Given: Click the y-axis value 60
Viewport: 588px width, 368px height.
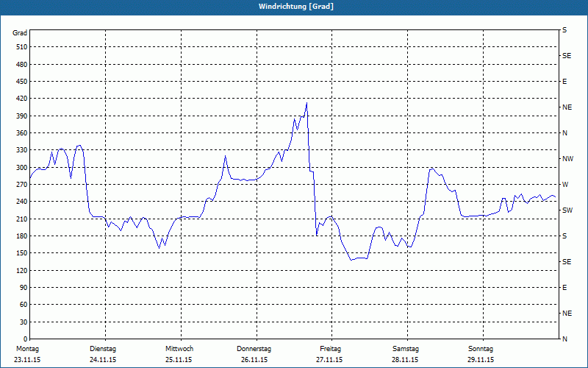Looking at the screenshot, I should (x=24, y=305).
